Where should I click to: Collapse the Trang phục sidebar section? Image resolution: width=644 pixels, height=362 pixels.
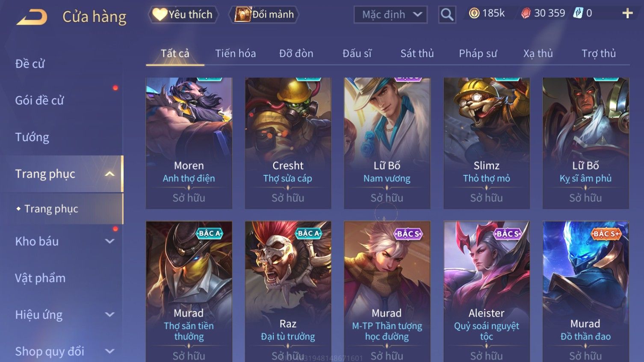pyautogui.click(x=109, y=174)
